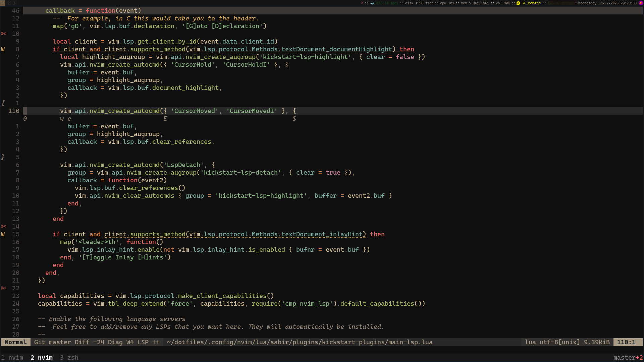The width and height of the screenshot is (644, 362).
Task: Click the closing brace fold marker in gutter
Action: pyautogui.click(x=3, y=157)
